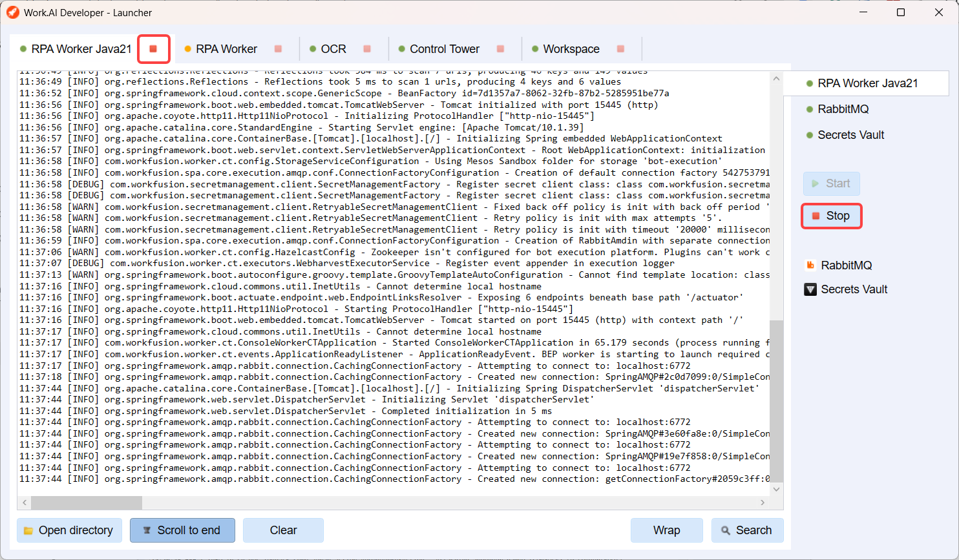Click log line 'Completed initialization in 5 ms'
959x560 pixels.
coord(286,411)
